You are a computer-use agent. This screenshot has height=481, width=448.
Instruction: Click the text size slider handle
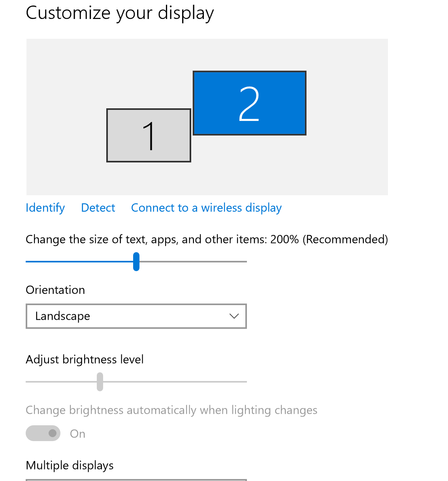click(136, 262)
